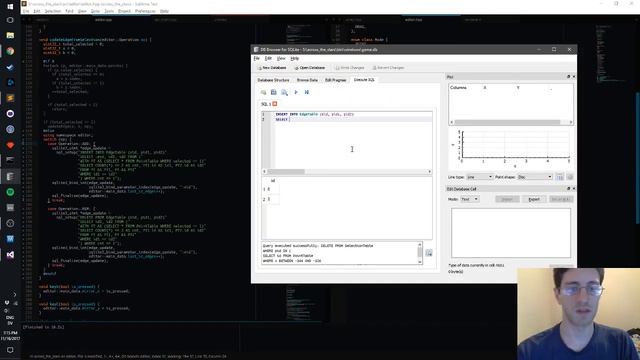Click the open SQL file icon with magnifier
Screen dimensions: 640x360
pos(284,93)
